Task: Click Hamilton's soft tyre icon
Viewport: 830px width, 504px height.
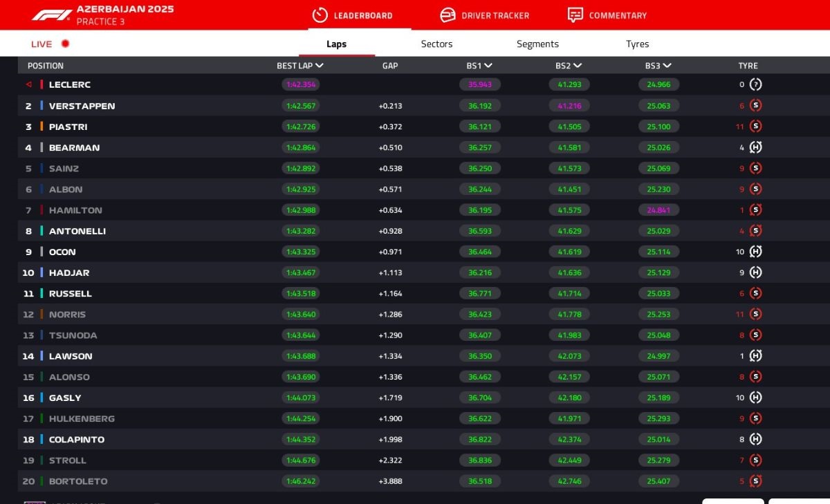Action: [755, 209]
